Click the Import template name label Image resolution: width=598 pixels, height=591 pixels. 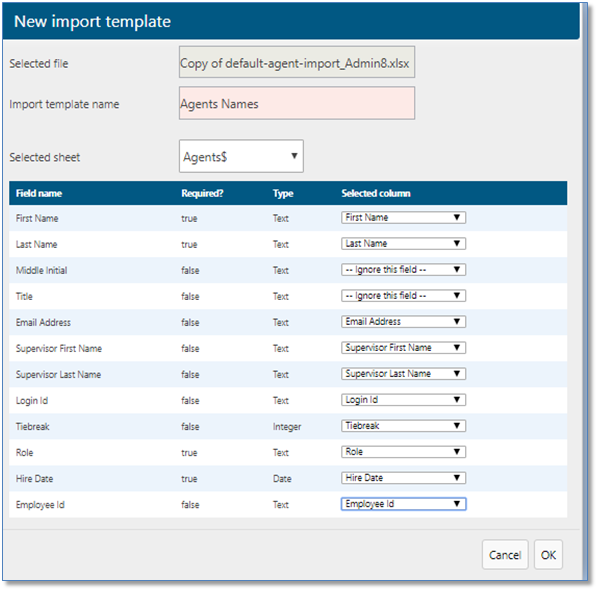(x=64, y=104)
